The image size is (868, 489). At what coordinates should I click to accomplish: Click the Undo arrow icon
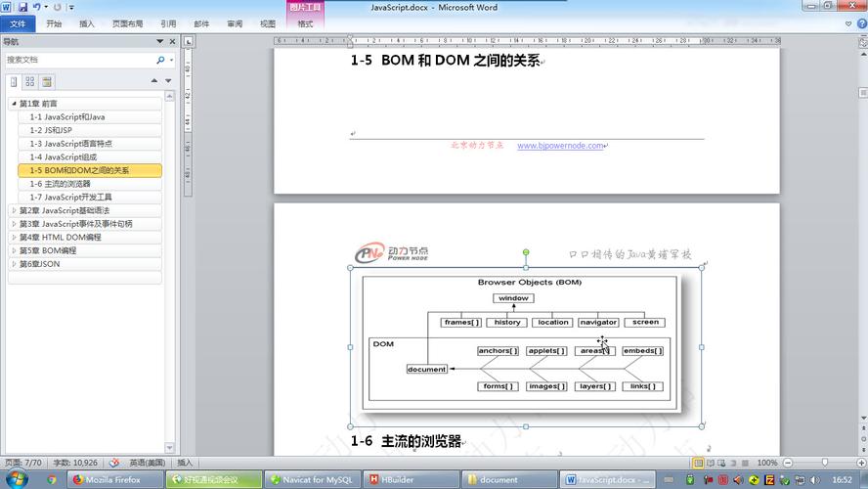(36, 7)
